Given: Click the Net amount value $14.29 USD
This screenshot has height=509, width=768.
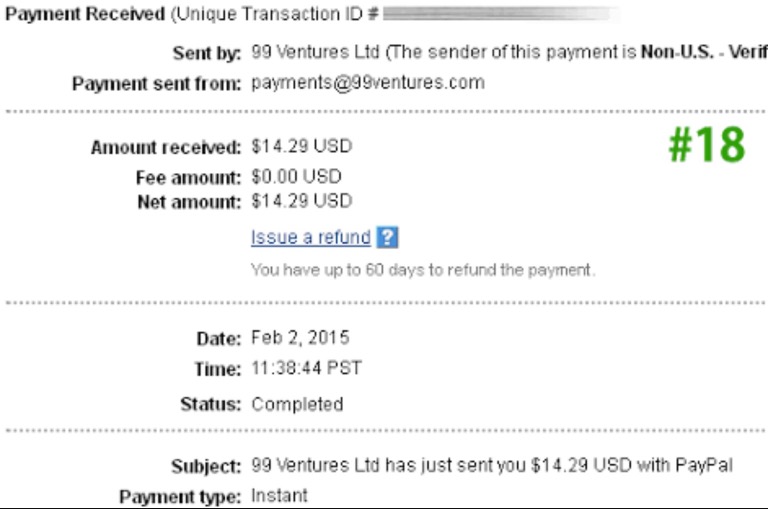Looking at the screenshot, I should coord(301,201).
